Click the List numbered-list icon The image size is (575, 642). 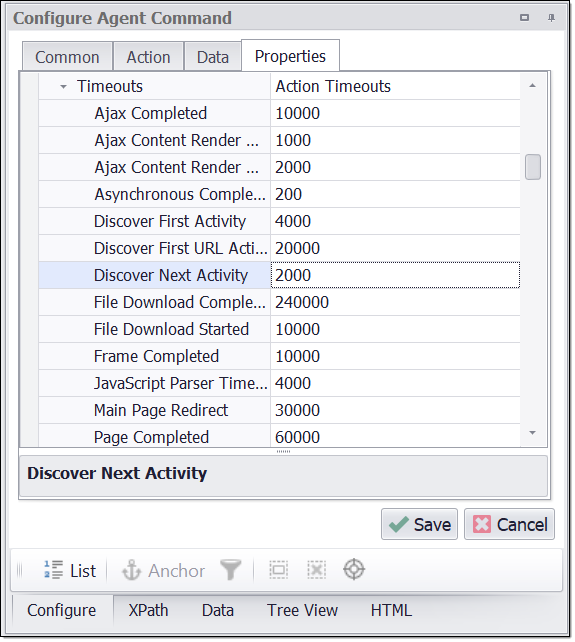click(53, 570)
